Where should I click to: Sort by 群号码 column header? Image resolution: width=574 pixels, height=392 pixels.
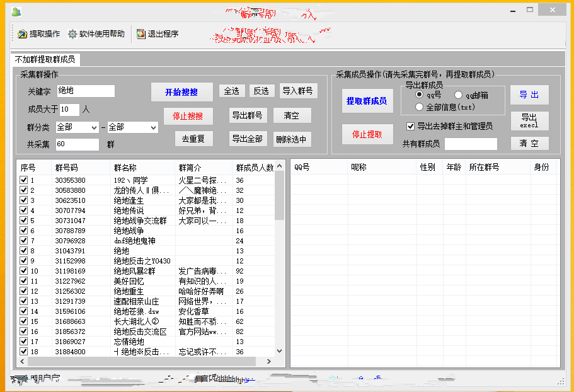point(81,168)
